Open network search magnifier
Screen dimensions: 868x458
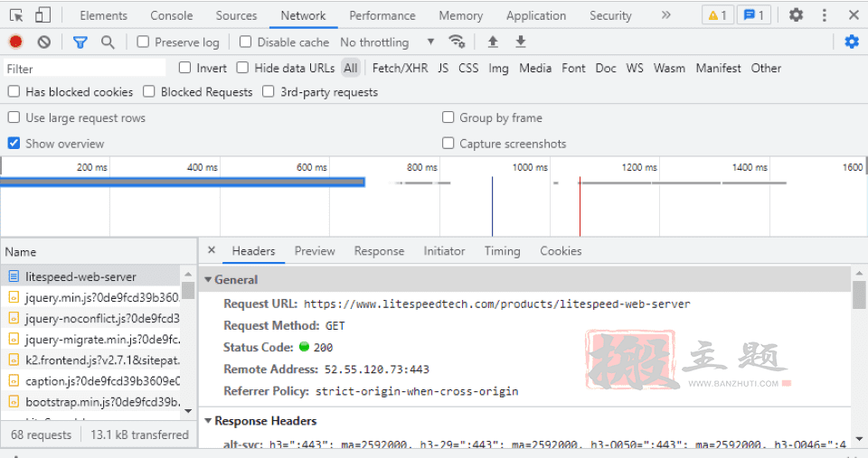(x=108, y=42)
